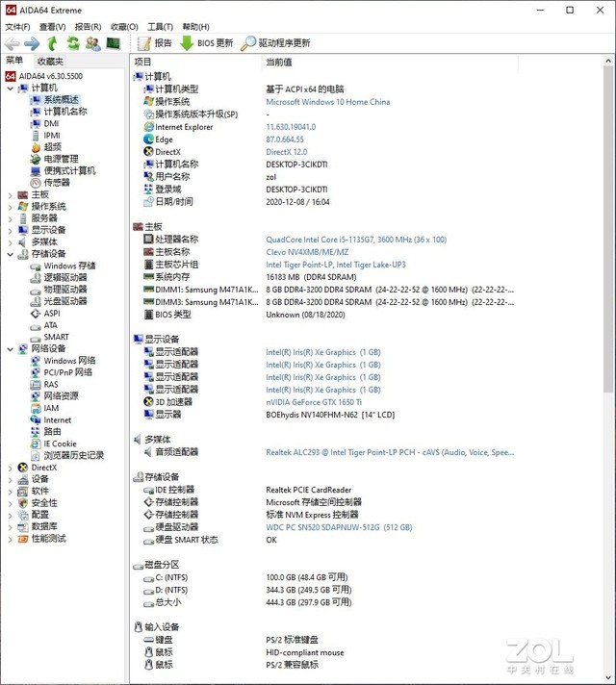Open the users icon in toolbar
616x685 pixels.
93,43
